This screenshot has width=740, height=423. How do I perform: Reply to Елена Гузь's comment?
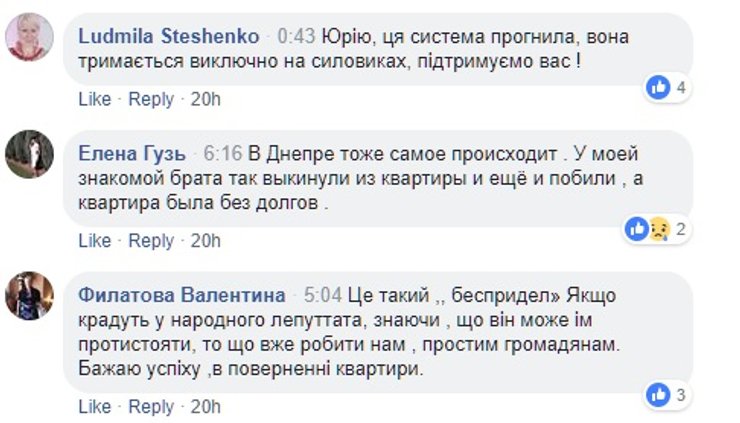[151, 241]
